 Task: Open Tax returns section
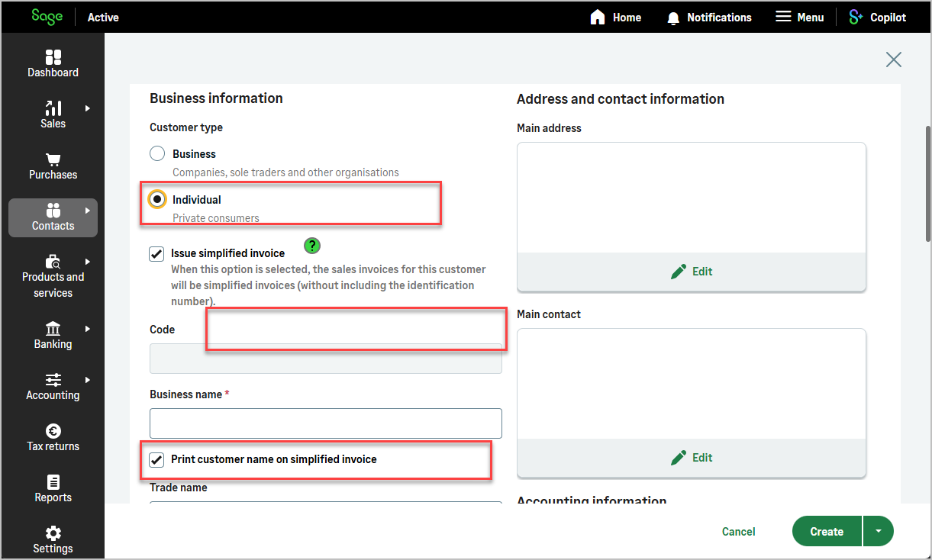[53, 438]
